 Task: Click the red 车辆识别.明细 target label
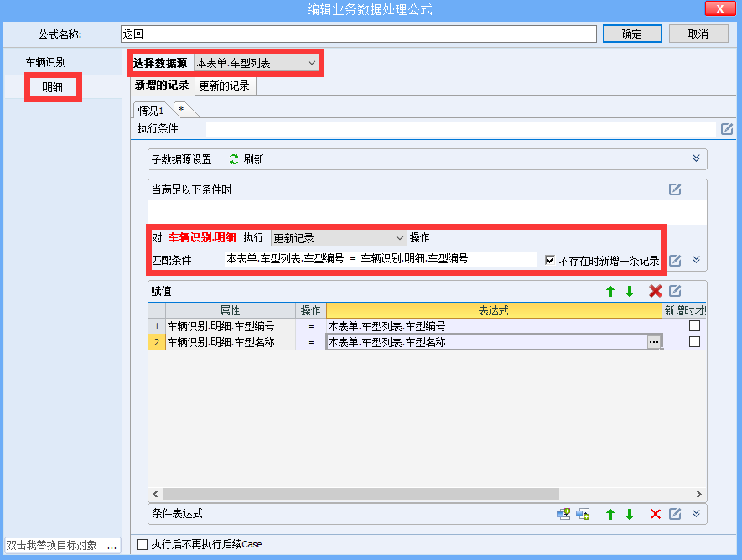click(202, 237)
